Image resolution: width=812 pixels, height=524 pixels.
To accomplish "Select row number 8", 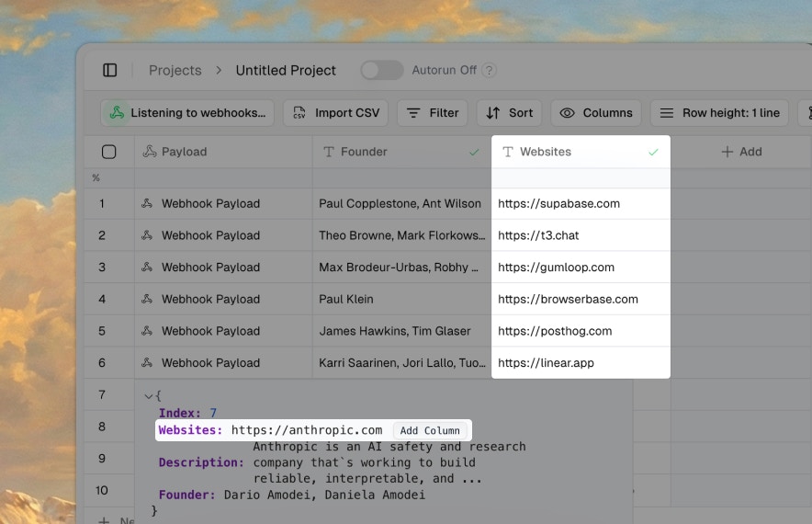I will (102, 427).
